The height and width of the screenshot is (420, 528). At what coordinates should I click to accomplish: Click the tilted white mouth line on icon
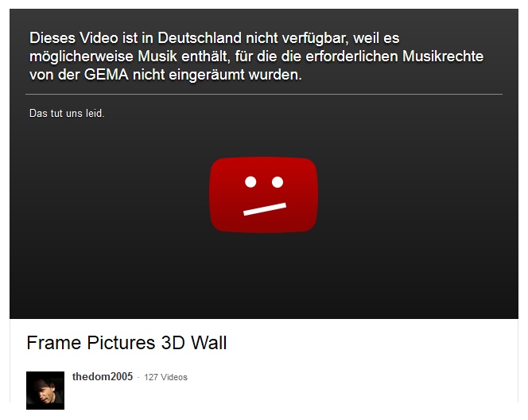pos(265,209)
